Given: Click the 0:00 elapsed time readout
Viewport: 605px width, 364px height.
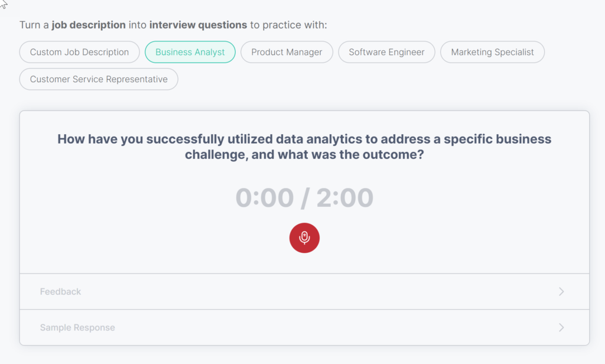Looking at the screenshot, I should coord(264,198).
